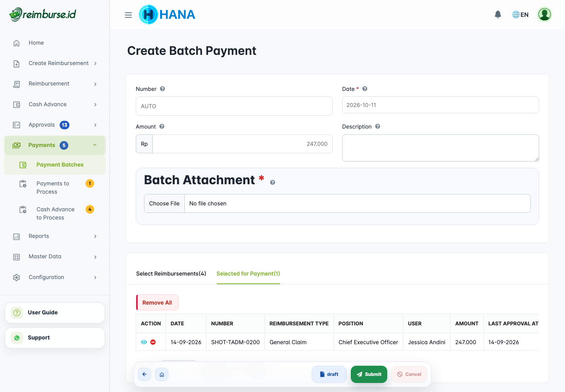This screenshot has width=565, height=392.
Task: Click the help icon next to Date
Action: [x=365, y=89]
